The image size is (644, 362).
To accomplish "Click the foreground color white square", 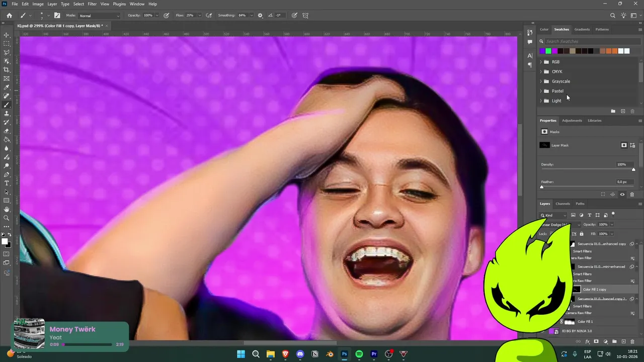I will pyautogui.click(x=5, y=241).
